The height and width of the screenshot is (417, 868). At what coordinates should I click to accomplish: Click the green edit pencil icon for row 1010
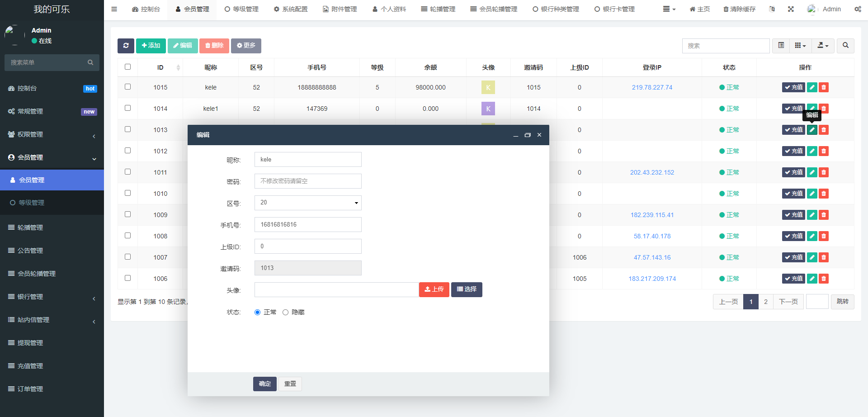coord(812,194)
